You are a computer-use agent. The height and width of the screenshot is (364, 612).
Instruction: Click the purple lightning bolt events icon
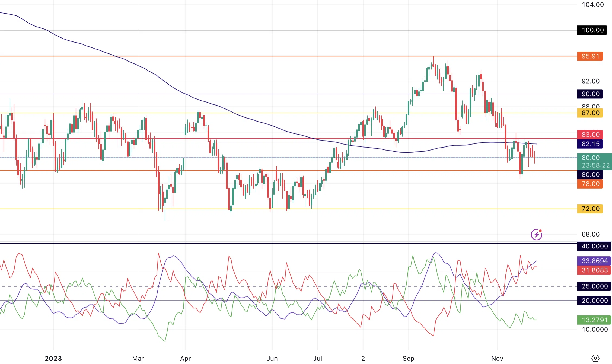pyautogui.click(x=536, y=235)
